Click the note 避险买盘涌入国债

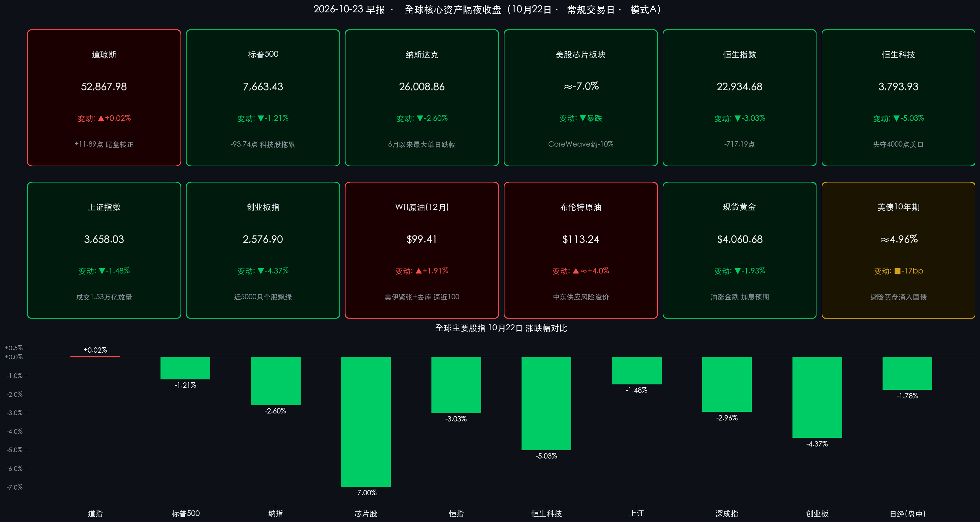(898, 297)
